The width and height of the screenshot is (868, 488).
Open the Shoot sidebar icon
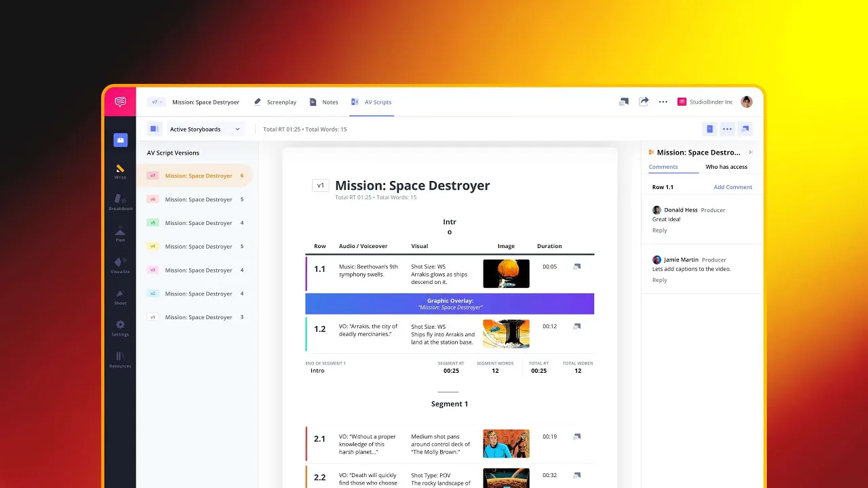pos(120,297)
